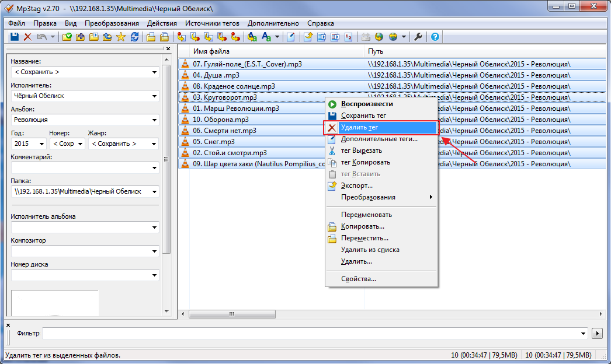Click the Extended tags pencil-page toolbar icon
611x364 pixels.
pos(291,37)
